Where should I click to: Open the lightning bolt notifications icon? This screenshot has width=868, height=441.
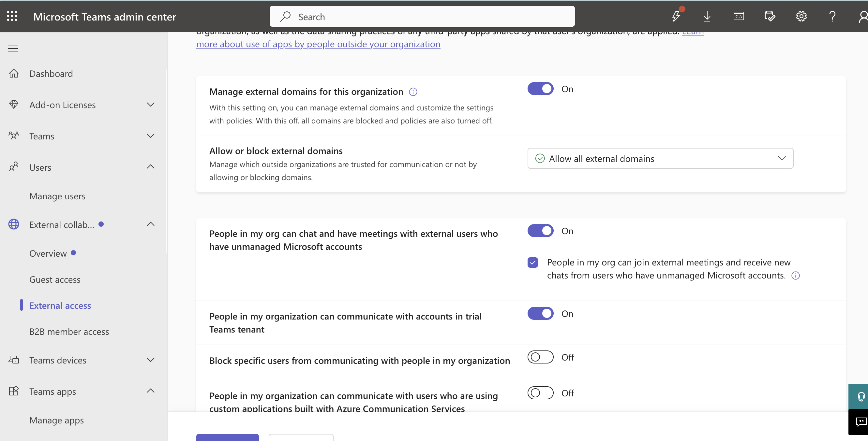[x=676, y=16]
